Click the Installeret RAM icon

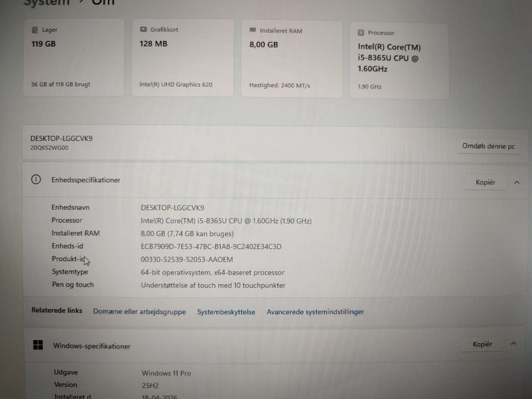click(253, 30)
